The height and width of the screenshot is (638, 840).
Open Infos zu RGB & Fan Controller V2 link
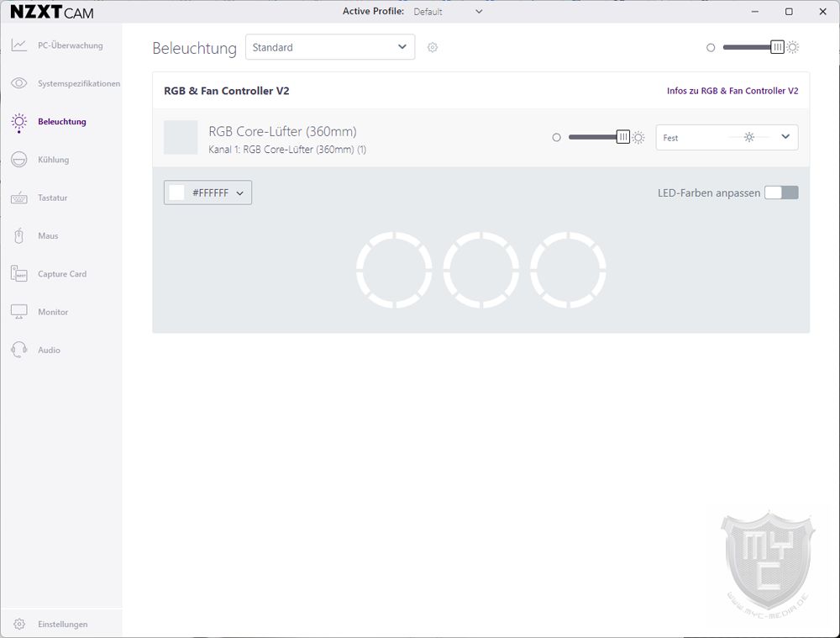[x=732, y=91]
